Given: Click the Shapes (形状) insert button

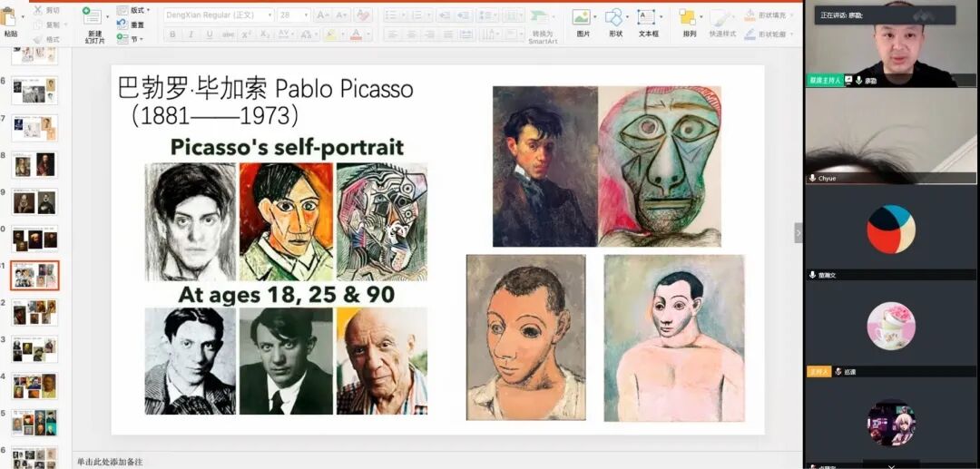Looking at the screenshot, I should (x=615, y=23).
